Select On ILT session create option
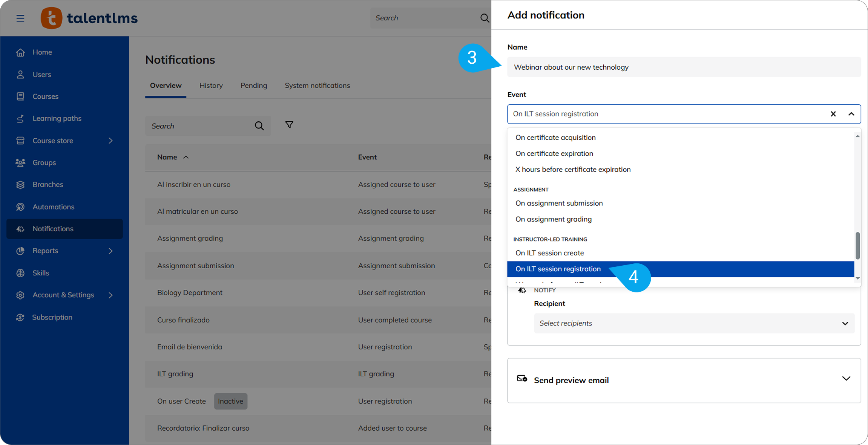 (x=549, y=253)
